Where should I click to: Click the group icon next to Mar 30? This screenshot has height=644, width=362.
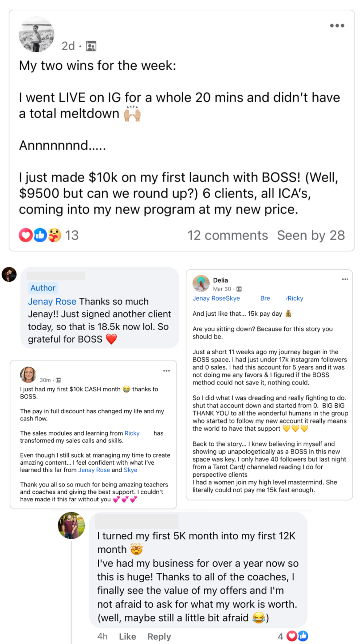click(239, 289)
